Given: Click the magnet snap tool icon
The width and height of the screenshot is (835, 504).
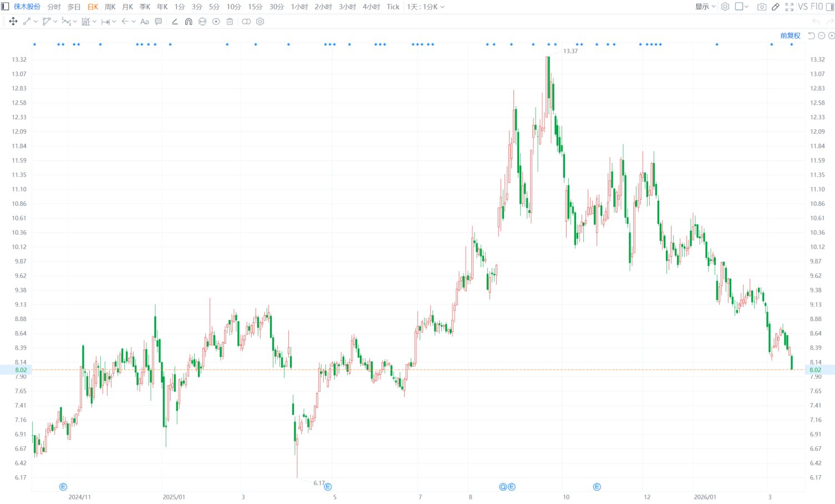Looking at the screenshot, I should (x=189, y=22).
